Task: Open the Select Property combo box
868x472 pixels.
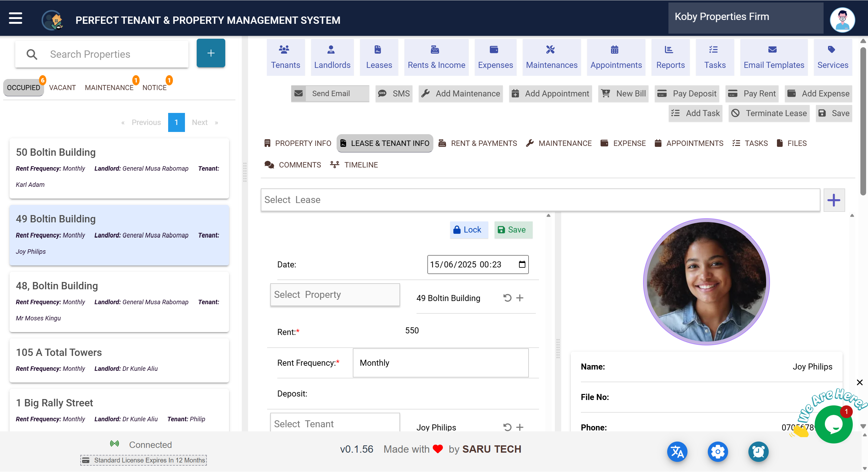Action: pos(335,294)
